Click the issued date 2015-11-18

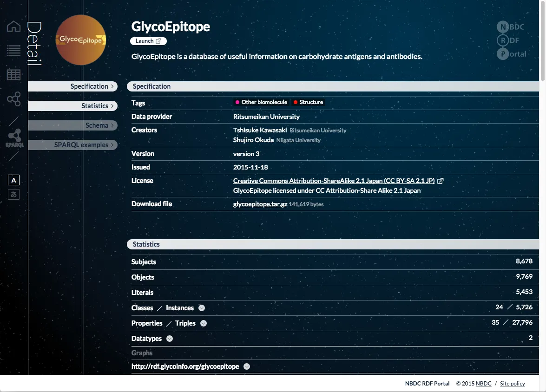pos(250,167)
